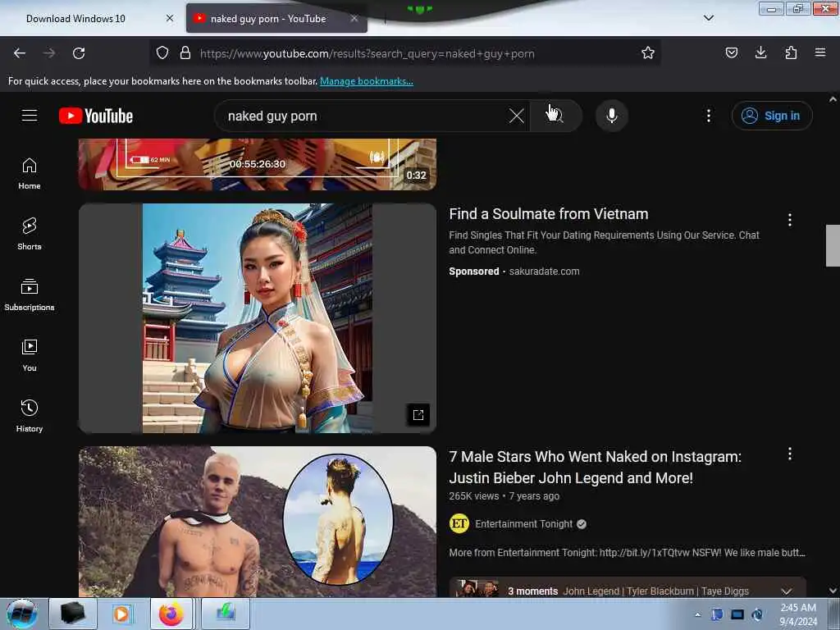The width and height of the screenshot is (840, 630).
Task: Bookmark this page with the star icon
Action: click(648, 53)
